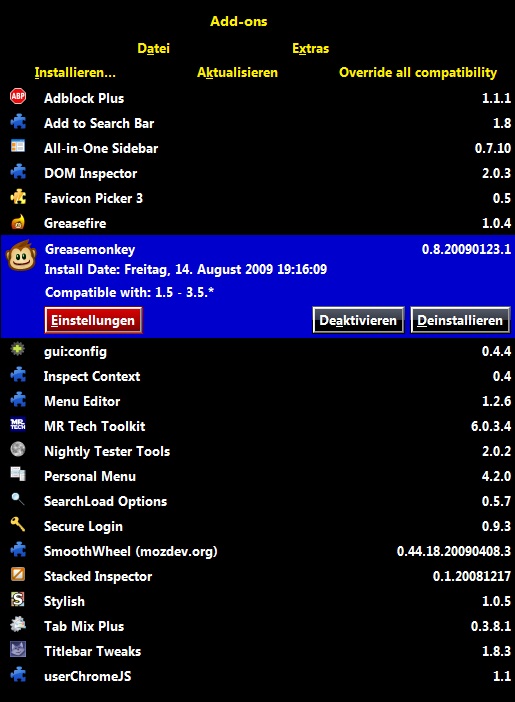
Task: Click the Add-ons window title
Action: 239,21
